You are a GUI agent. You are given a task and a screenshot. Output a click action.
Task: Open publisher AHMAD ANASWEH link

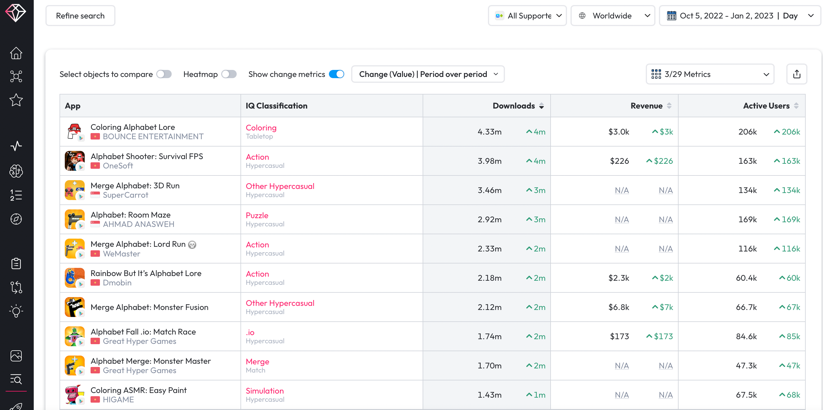pos(139,224)
